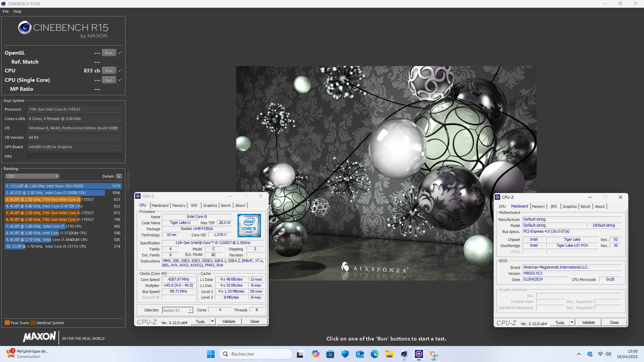Image resolution: width=644 pixels, height=362 pixels.
Task: Open Copilot from taskbar
Action: pos(315,354)
